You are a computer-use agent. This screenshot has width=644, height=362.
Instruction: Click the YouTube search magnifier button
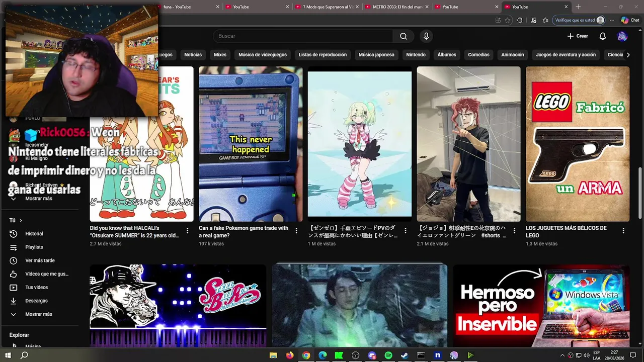(404, 36)
